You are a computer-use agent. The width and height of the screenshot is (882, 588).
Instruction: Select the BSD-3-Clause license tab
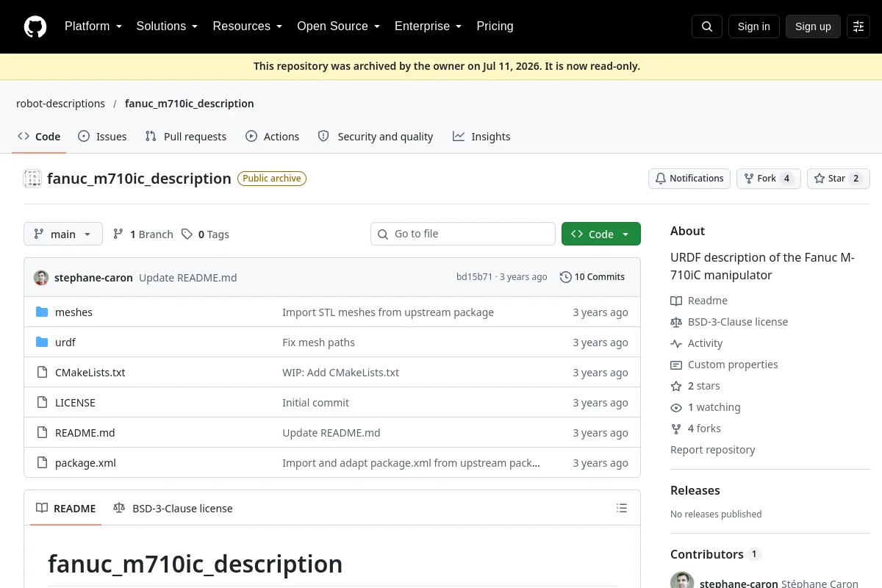coord(173,508)
